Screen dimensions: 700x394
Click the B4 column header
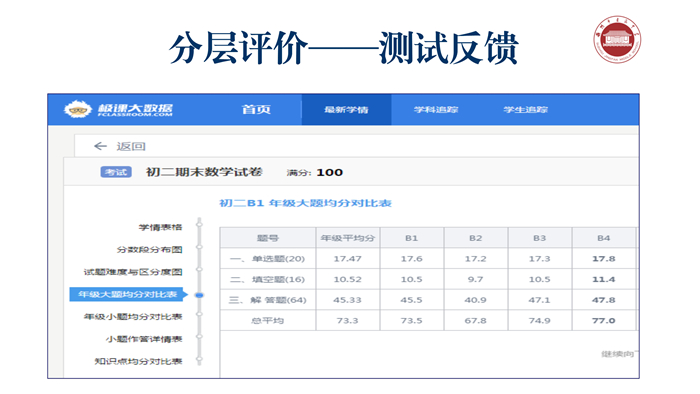tap(604, 238)
